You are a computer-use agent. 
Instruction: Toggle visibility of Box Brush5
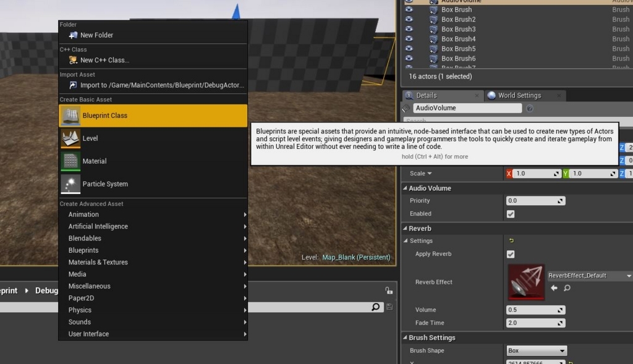point(409,48)
